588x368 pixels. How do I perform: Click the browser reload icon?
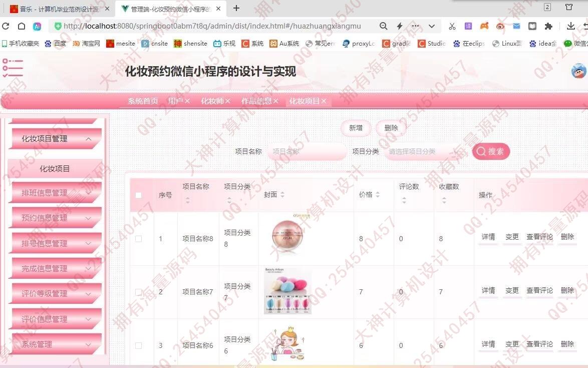(x=6, y=26)
